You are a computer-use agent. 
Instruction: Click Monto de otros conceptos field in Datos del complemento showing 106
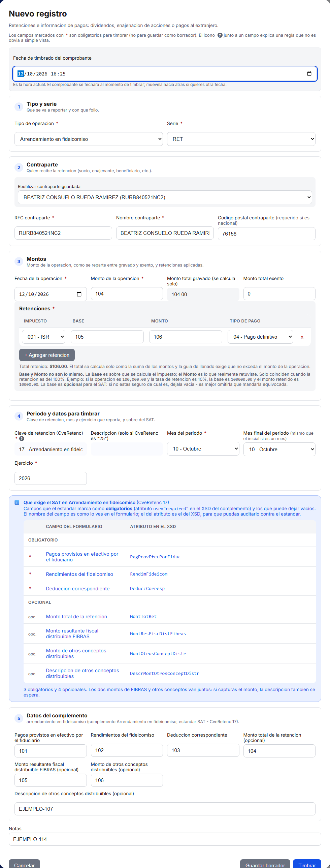point(127,780)
